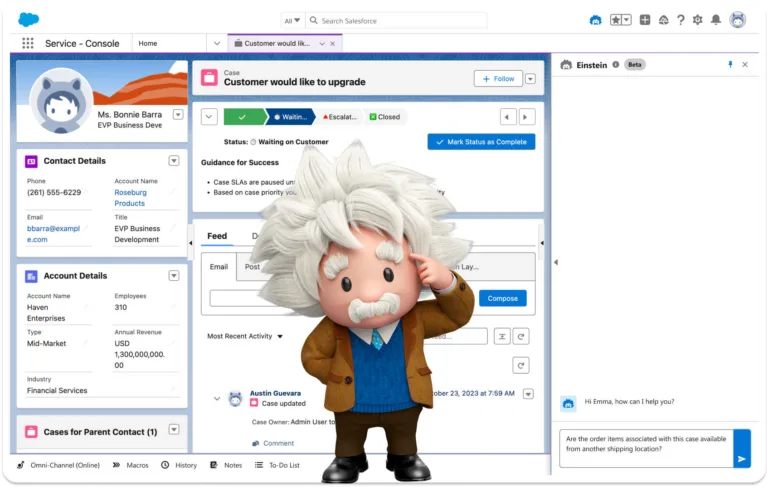Open Cases for Parent Contact menu
Viewport: 768px width, 487px height.
click(x=174, y=430)
